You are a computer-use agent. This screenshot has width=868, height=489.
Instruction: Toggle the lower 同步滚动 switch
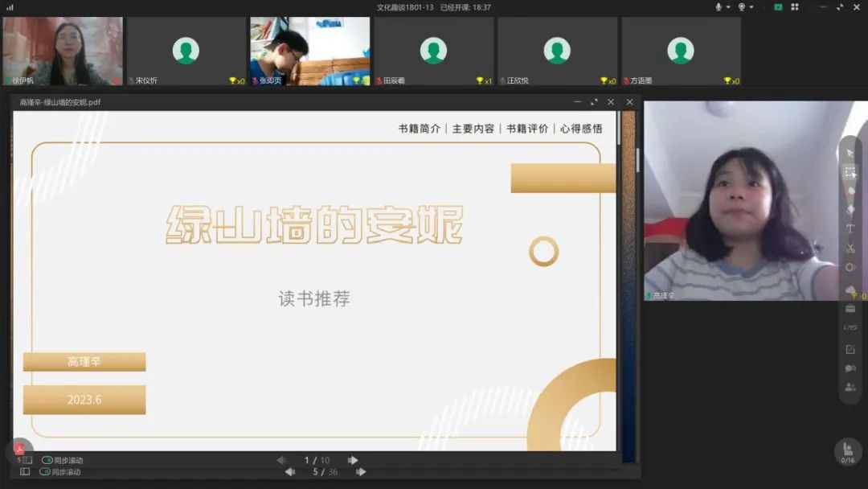[x=45, y=472]
